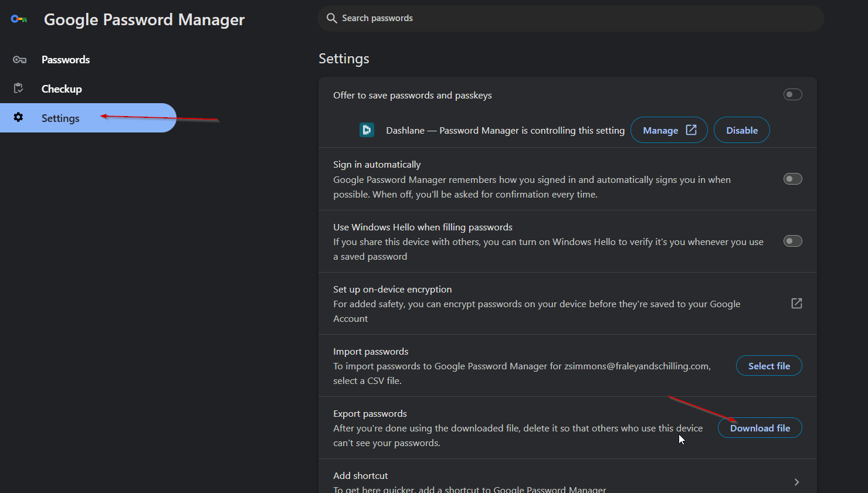The image size is (868, 493).
Task: Toggle Use Windows Hello when filling passwords
Action: pos(793,241)
